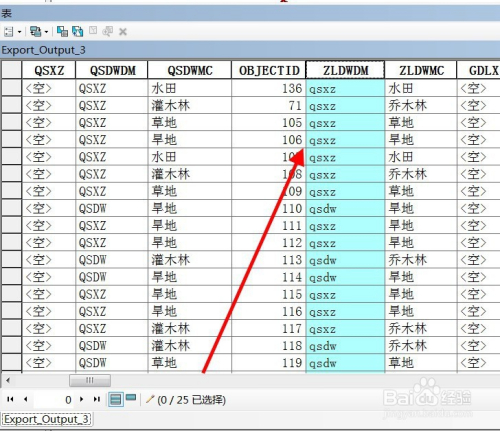Select row with OBJECTID 136 via row selector
This screenshot has width=500, height=431.
click(x=11, y=88)
